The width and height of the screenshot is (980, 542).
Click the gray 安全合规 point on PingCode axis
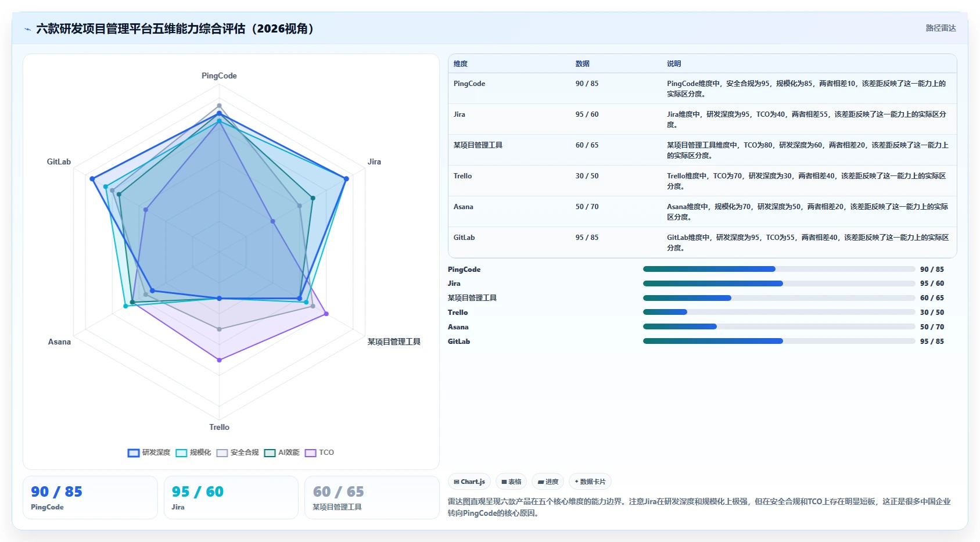click(x=219, y=106)
